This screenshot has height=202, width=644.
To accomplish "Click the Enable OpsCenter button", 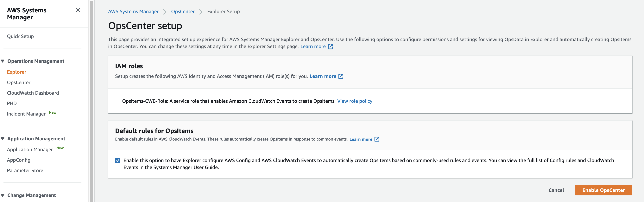I will (603, 190).
